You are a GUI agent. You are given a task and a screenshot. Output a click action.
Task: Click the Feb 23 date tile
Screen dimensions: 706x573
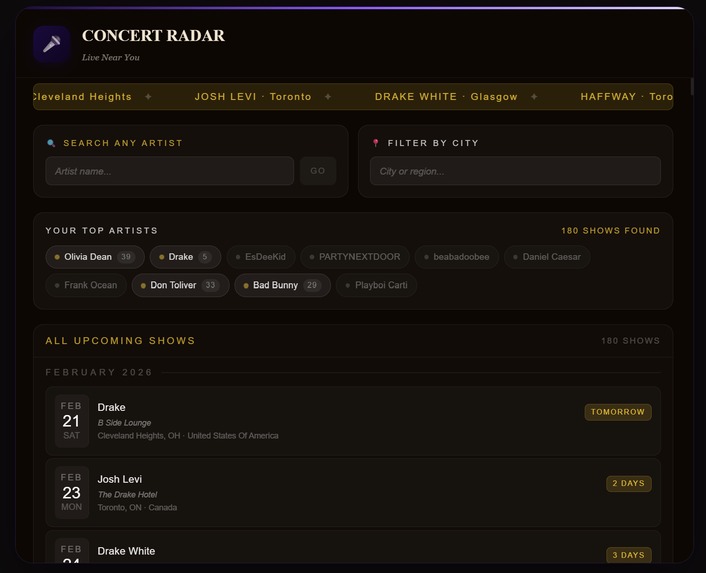tap(72, 493)
